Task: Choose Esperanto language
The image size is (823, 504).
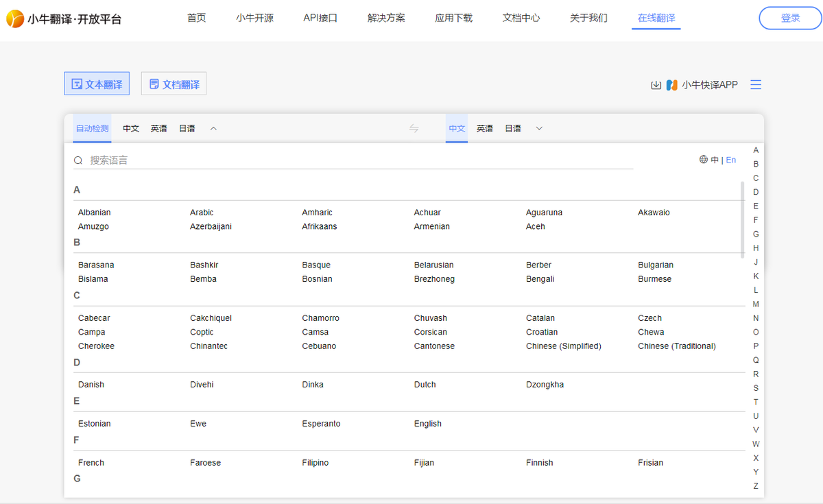Action: pos(321,424)
